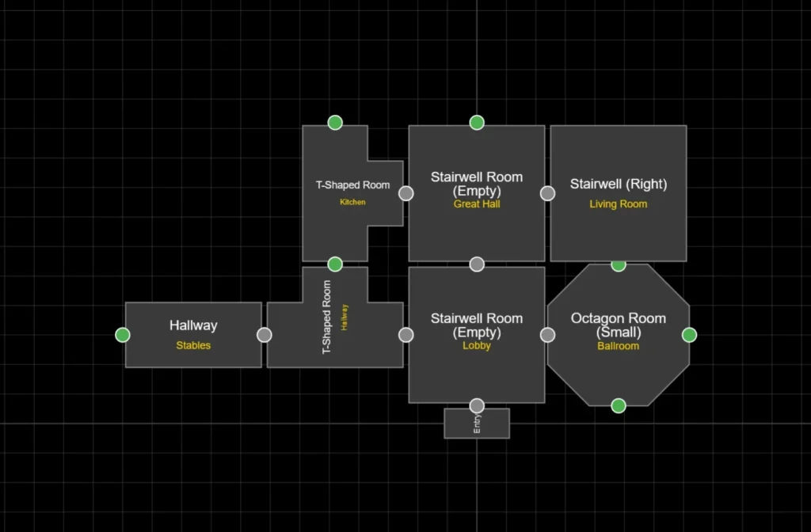This screenshot has height=532, width=811.
Task: Click the yellow Kitchen label
Action: pyautogui.click(x=352, y=203)
